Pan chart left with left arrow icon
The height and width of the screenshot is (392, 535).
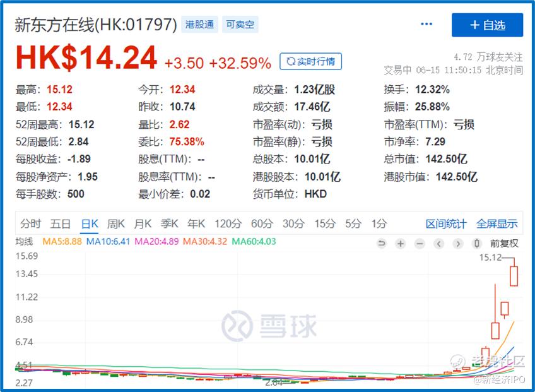click(438, 244)
